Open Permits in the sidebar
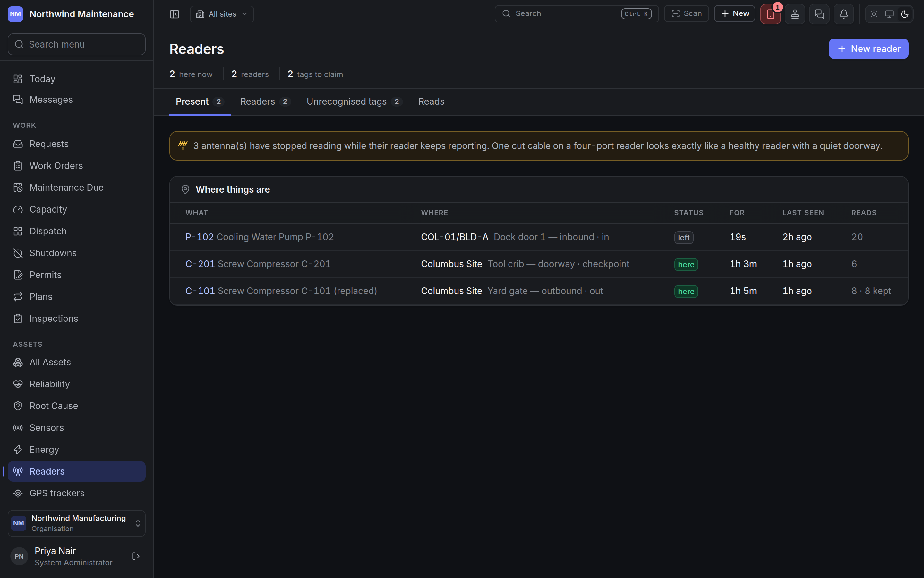Viewport: 924px width, 578px height. (77, 275)
